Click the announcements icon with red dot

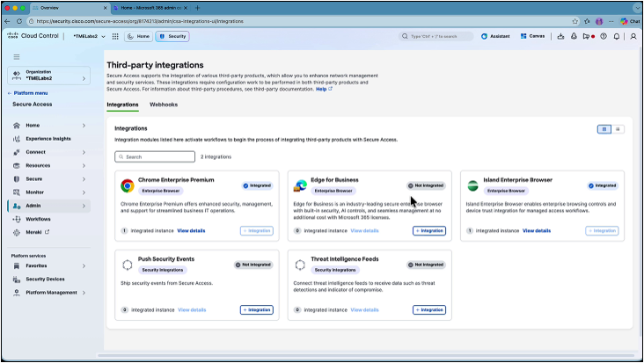pyautogui.click(x=589, y=37)
